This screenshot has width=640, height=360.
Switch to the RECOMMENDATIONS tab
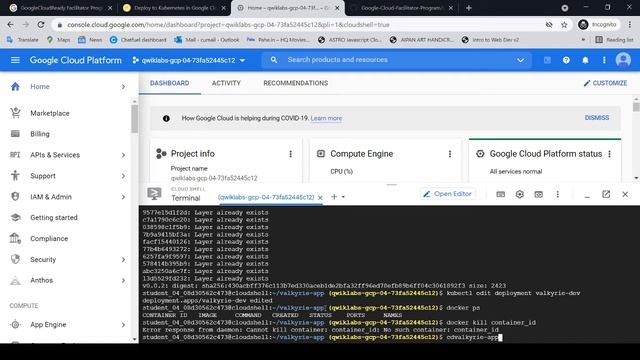coord(296,83)
